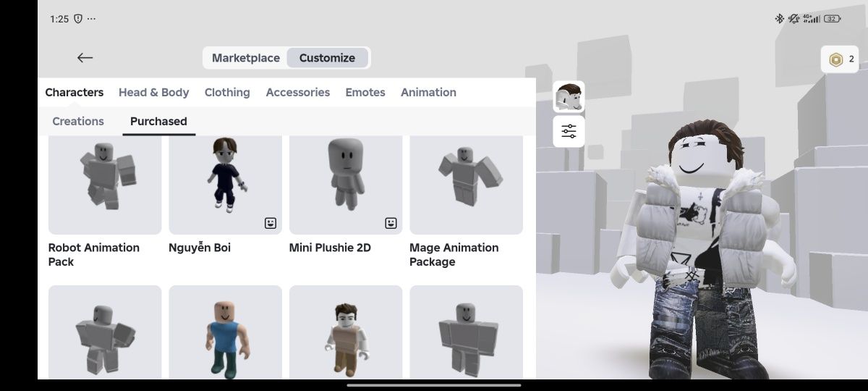
Task: Click the Nguyễn Boi name label
Action: 200,248
